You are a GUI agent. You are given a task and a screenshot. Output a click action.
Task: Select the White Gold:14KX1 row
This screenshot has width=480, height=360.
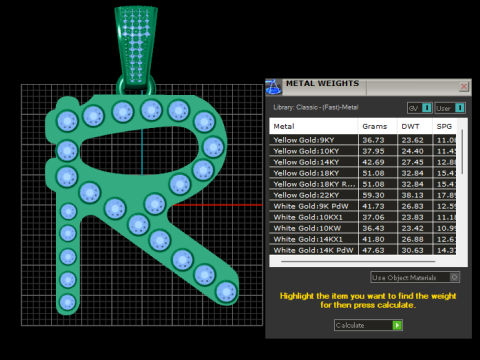363,239
